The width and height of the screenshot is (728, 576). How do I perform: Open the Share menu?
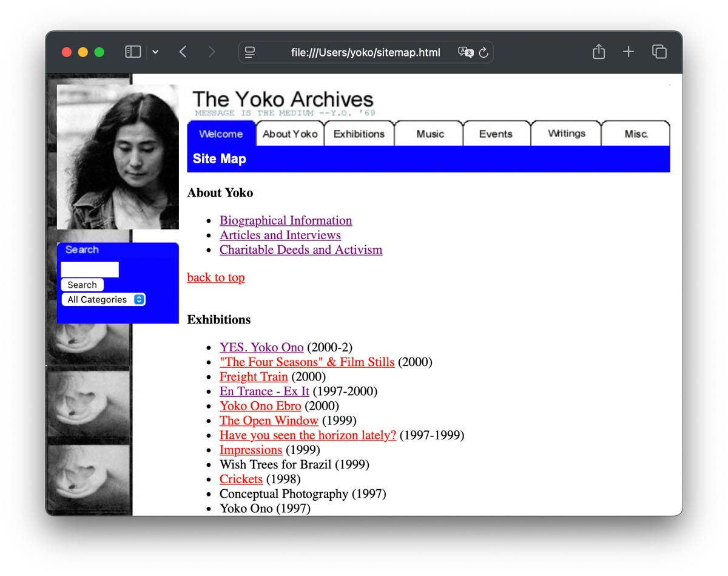point(598,52)
